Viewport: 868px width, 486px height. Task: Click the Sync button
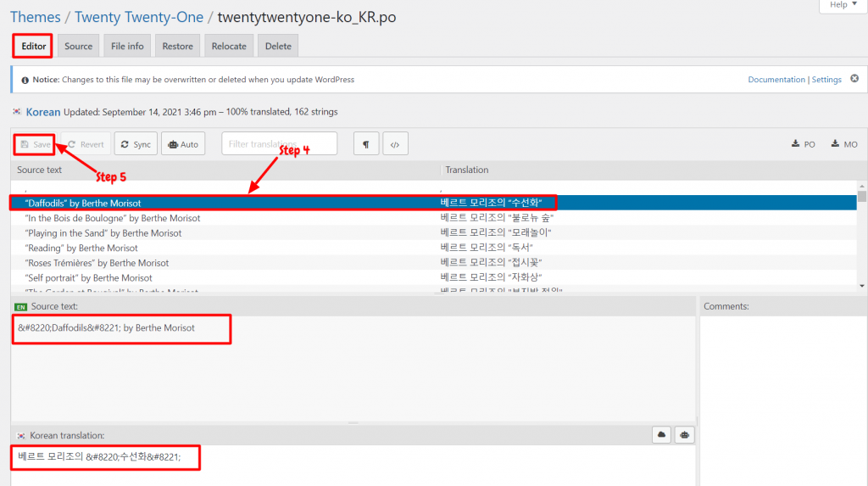[136, 144]
